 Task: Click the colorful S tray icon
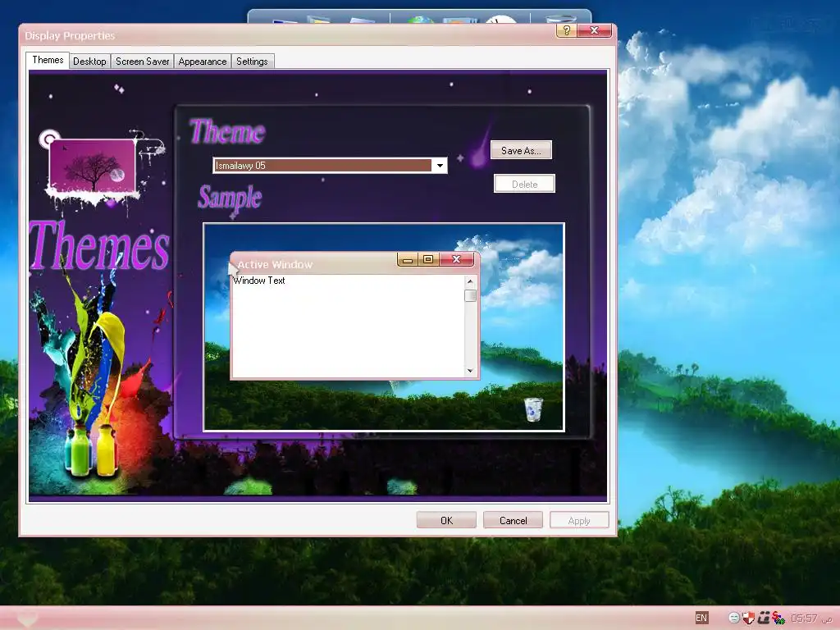778,619
